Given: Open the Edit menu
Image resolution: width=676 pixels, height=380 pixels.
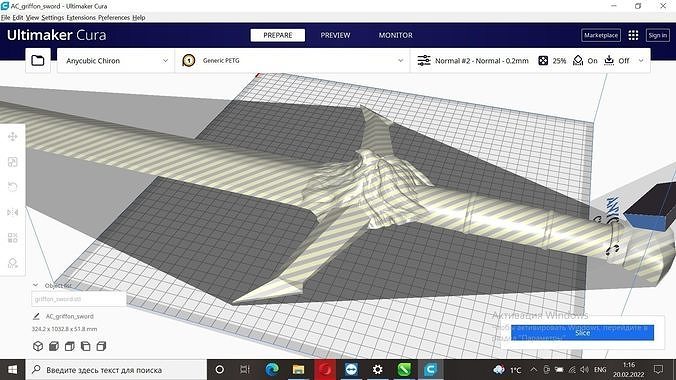Looking at the screenshot, I should (18, 18).
